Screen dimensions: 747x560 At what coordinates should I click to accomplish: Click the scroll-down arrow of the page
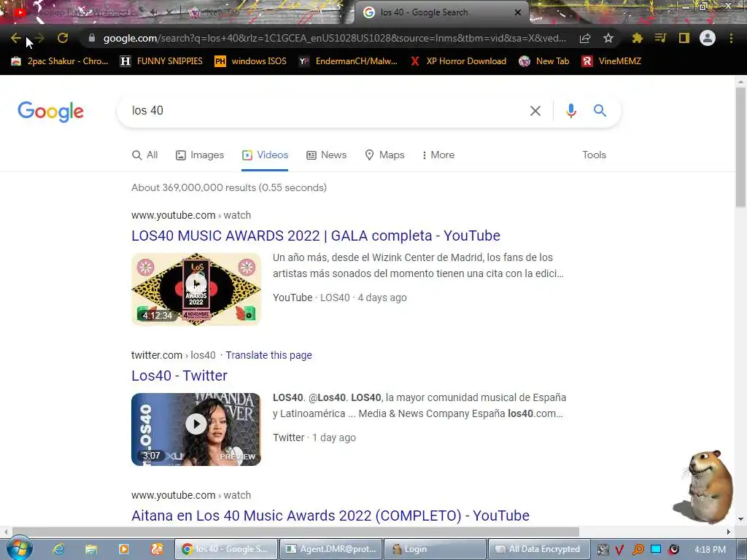pyautogui.click(x=740, y=519)
